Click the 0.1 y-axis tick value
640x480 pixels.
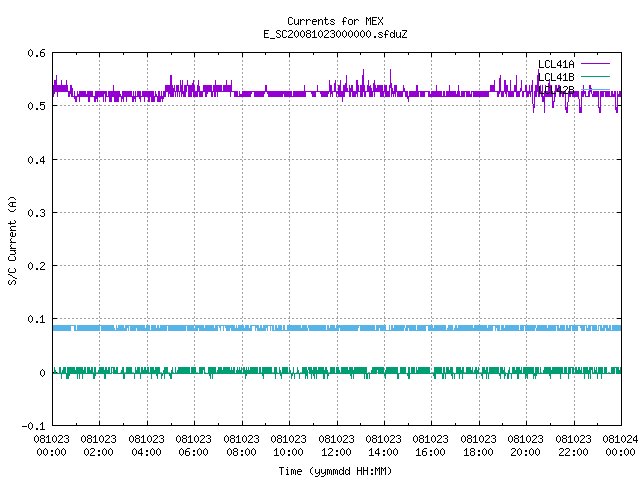click(36, 319)
